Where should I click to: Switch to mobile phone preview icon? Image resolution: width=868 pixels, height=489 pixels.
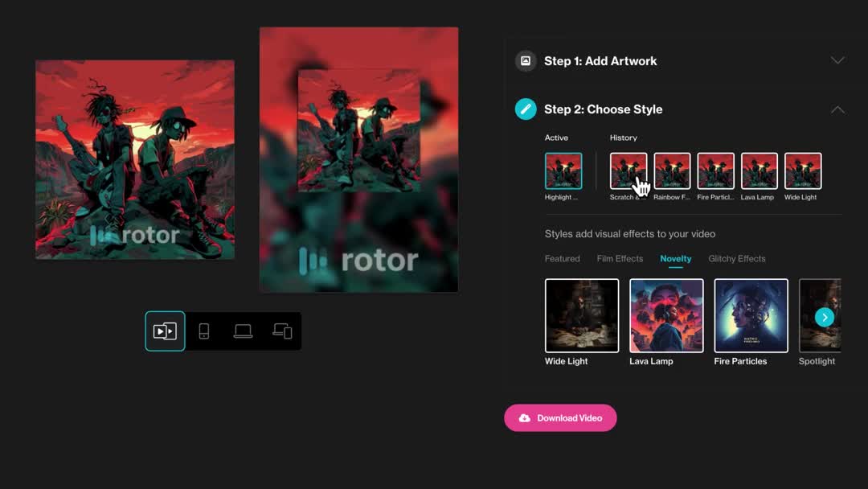pos(204,331)
